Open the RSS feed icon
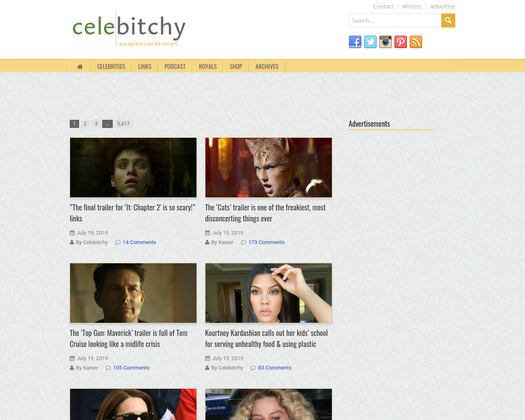The height and width of the screenshot is (420, 525). (x=416, y=42)
